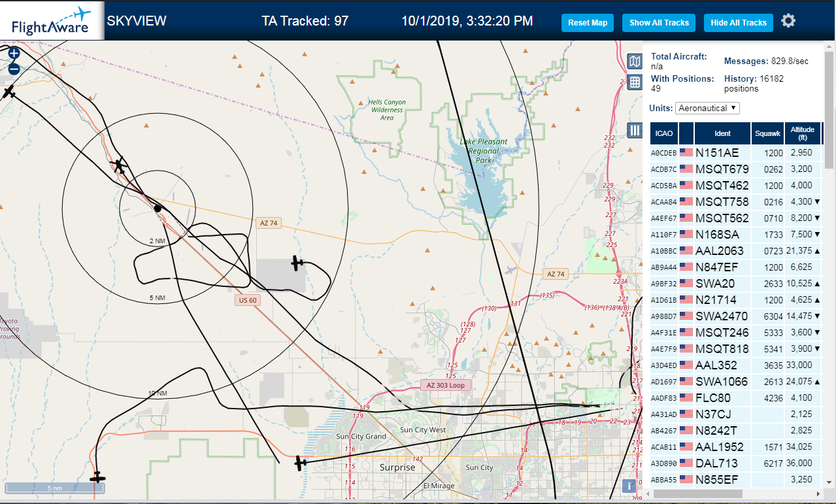The height and width of the screenshot is (504, 836).
Task: Click the US 60 highway label
Action: click(x=247, y=300)
